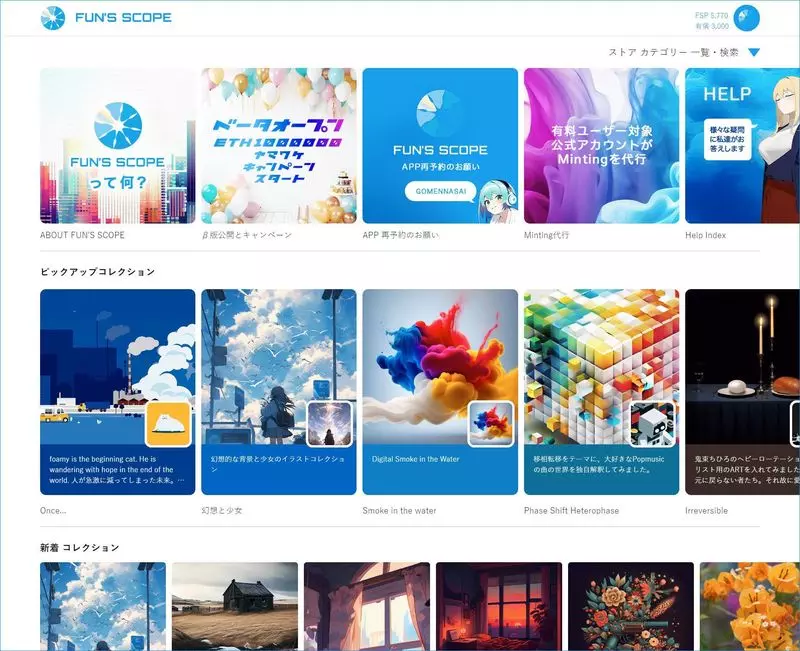Image resolution: width=800 pixels, height=651 pixels.
Task: Open the FUN'S SCOPEって何? banner image
Action: pos(117,146)
